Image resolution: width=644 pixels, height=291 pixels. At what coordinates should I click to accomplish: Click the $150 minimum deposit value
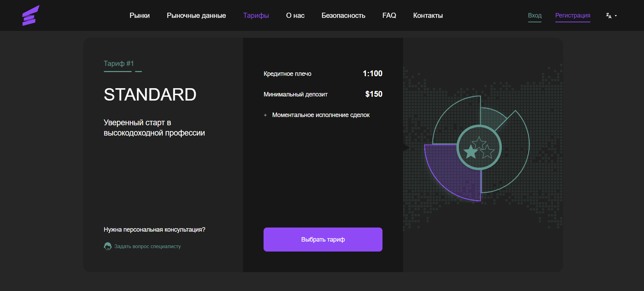point(374,94)
